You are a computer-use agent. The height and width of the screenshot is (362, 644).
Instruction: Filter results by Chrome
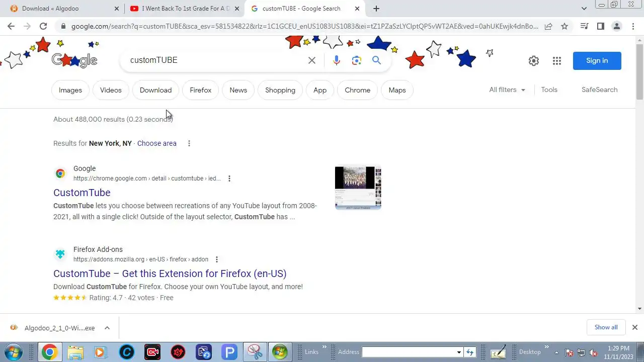[358, 90]
